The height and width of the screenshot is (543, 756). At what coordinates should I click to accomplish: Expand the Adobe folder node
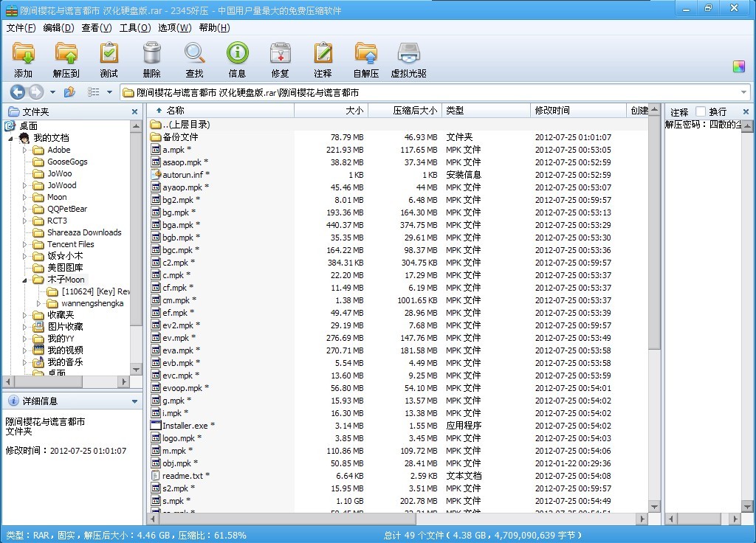point(24,150)
